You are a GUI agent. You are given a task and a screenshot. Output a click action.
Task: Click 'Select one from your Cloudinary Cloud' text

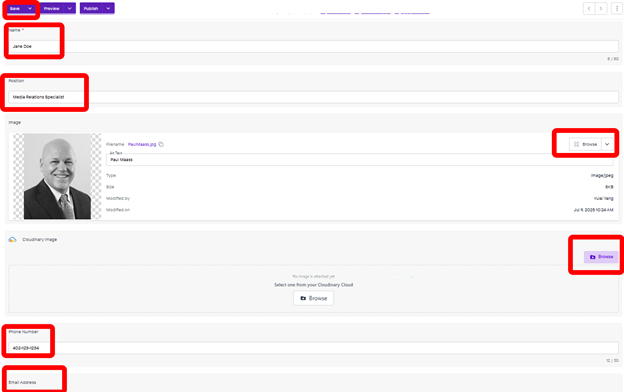point(314,285)
